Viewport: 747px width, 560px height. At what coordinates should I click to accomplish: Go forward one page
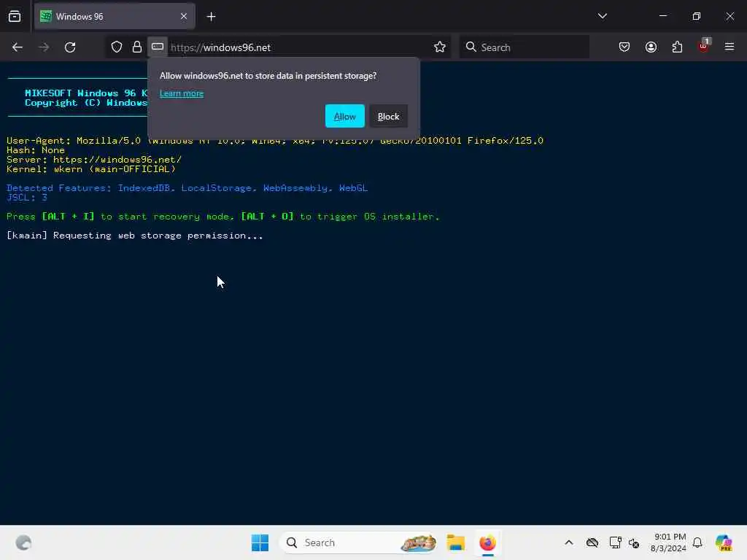coord(43,47)
